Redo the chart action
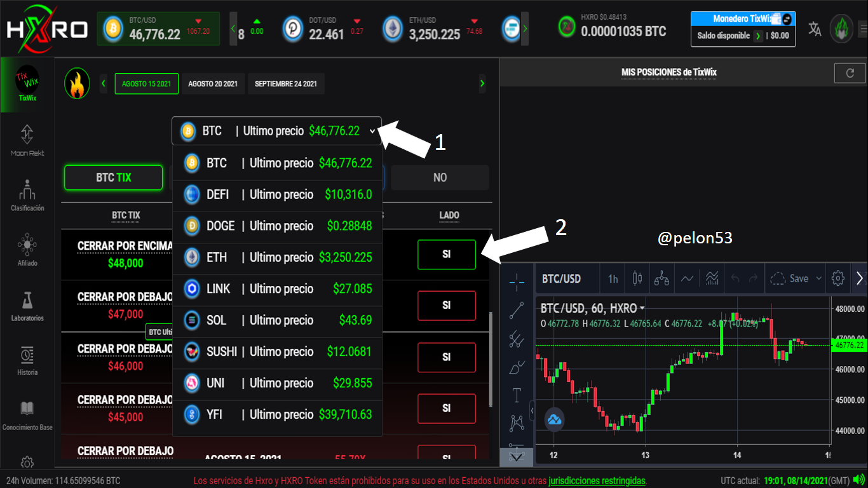Image resolution: width=868 pixels, height=488 pixels. click(x=754, y=278)
